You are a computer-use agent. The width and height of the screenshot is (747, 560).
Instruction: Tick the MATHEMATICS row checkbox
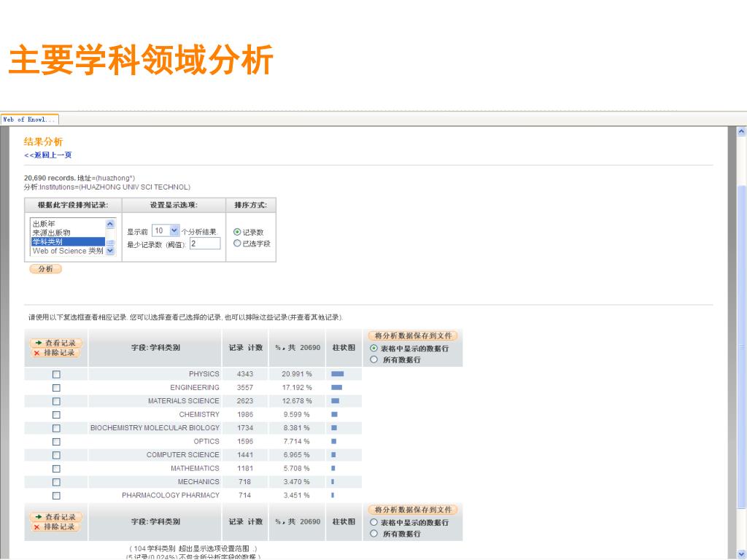[x=56, y=469]
